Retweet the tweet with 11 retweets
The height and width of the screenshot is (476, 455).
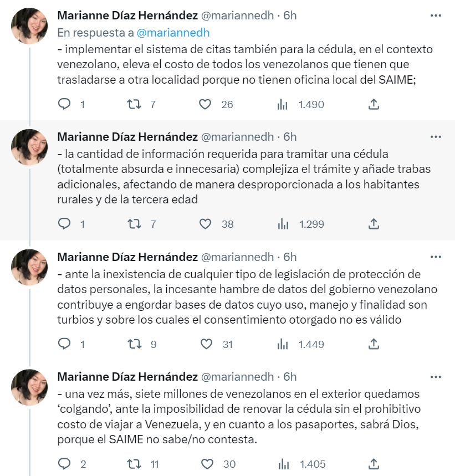134,464
